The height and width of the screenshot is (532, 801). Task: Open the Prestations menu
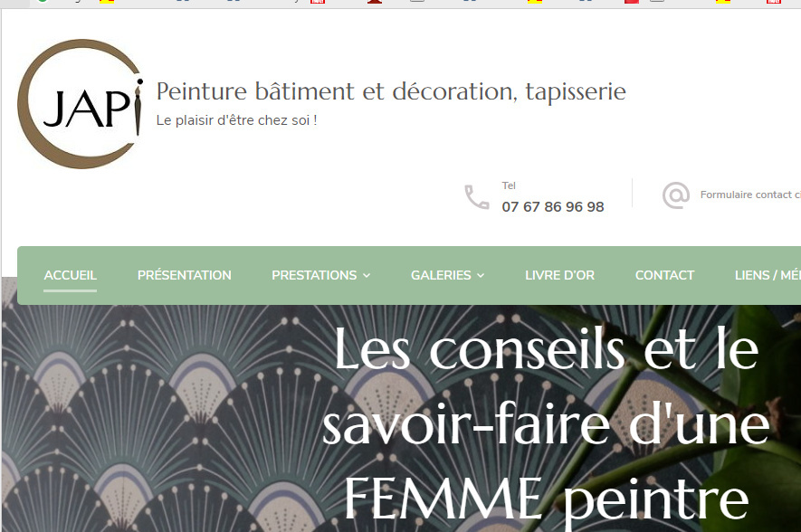coord(314,275)
